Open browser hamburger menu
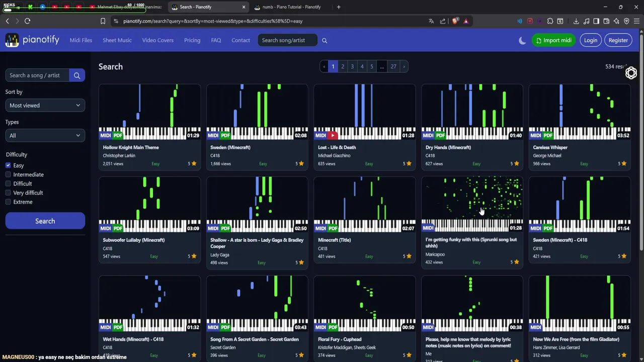 coord(636,21)
